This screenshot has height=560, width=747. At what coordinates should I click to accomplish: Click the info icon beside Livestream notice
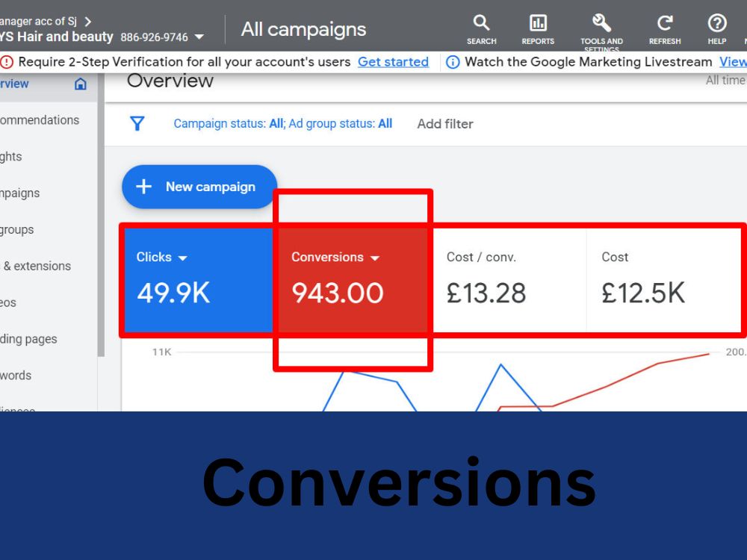tap(453, 62)
